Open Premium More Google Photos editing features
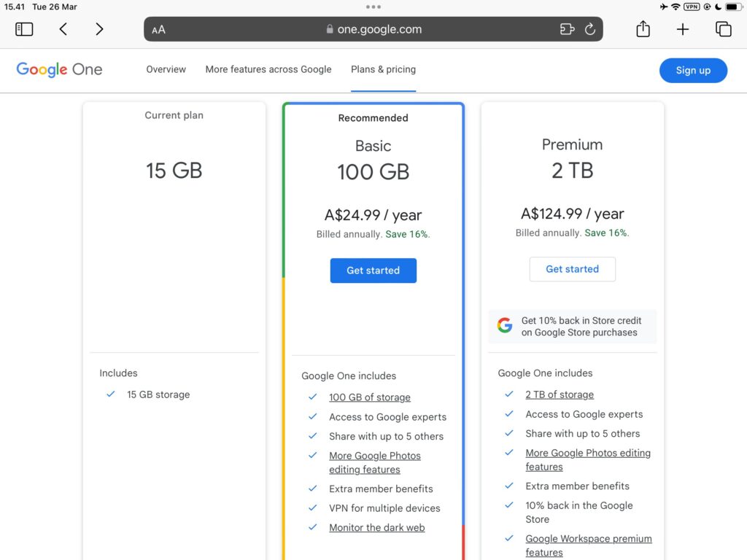The height and width of the screenshot is (560, 747). (x=588, y=460)
